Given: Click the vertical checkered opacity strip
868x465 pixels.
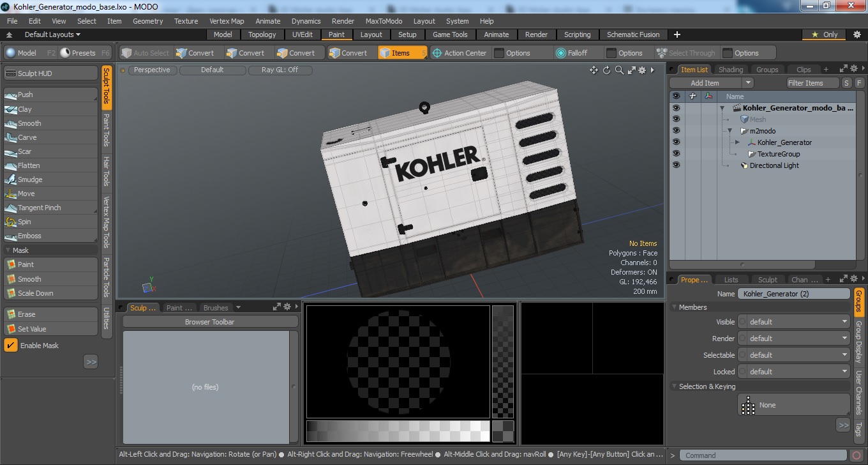Looking at the screenshot, I should 503,362.
